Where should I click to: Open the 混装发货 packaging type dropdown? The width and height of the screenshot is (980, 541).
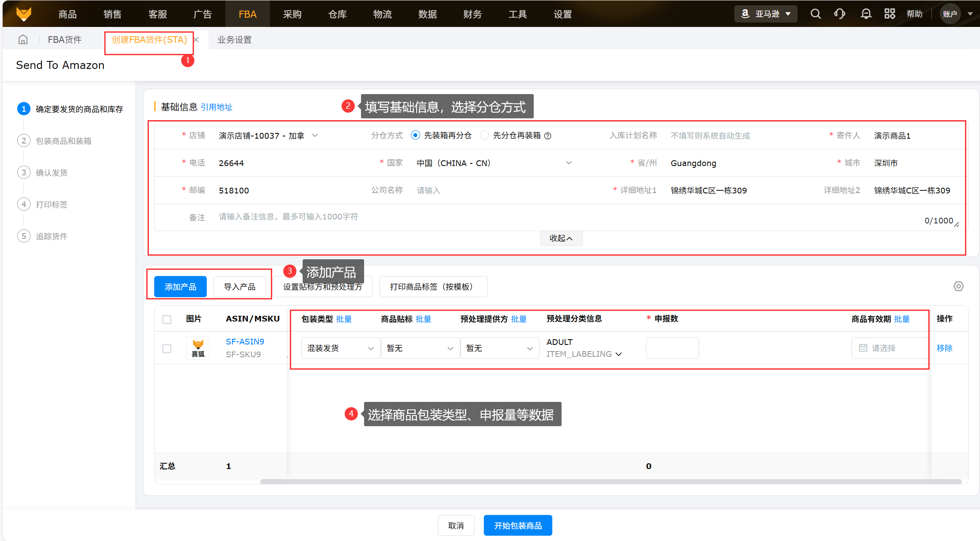(x=340, y=348)
